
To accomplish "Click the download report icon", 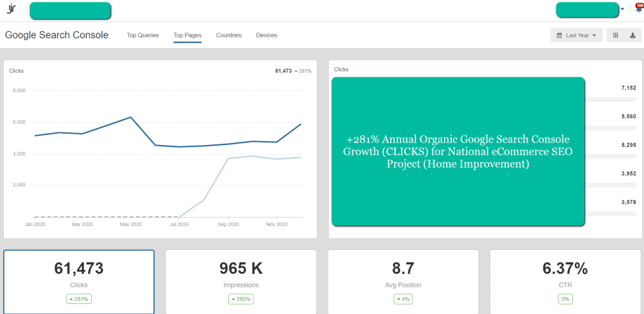I will click(633, 35).
